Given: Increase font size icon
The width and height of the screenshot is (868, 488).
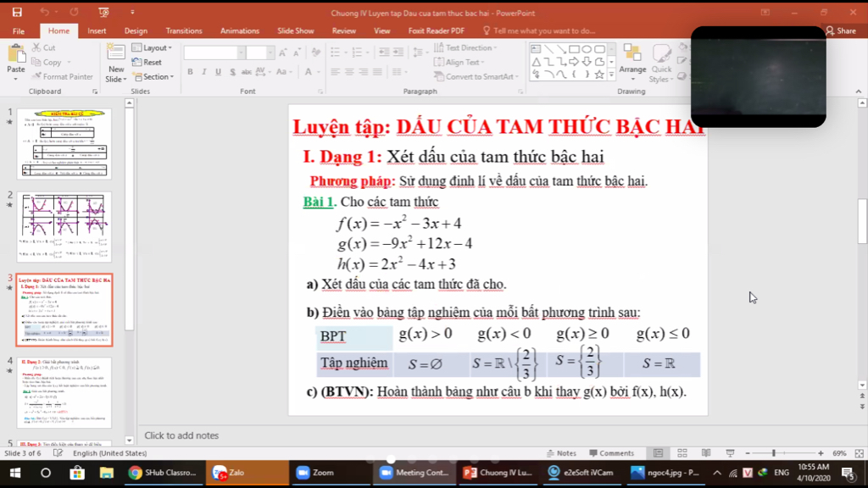Looking at the screenshot, I should coord(283,53).
